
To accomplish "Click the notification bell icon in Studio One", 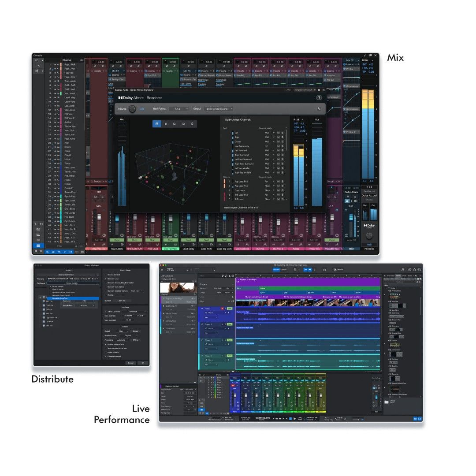I will (414, 270).
